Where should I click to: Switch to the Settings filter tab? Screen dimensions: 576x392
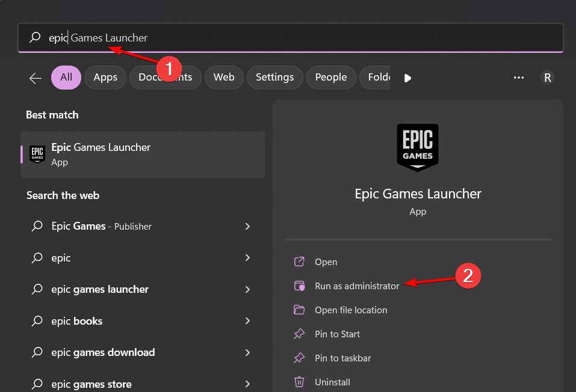pos(275,78)
